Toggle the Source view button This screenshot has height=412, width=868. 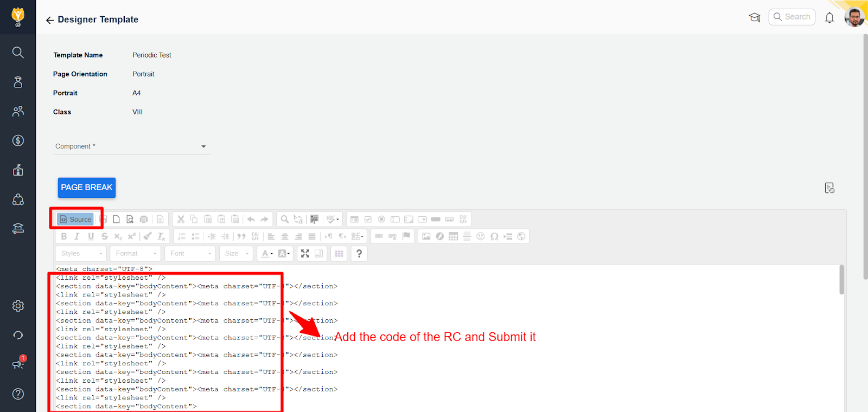[x=76, y=219]
